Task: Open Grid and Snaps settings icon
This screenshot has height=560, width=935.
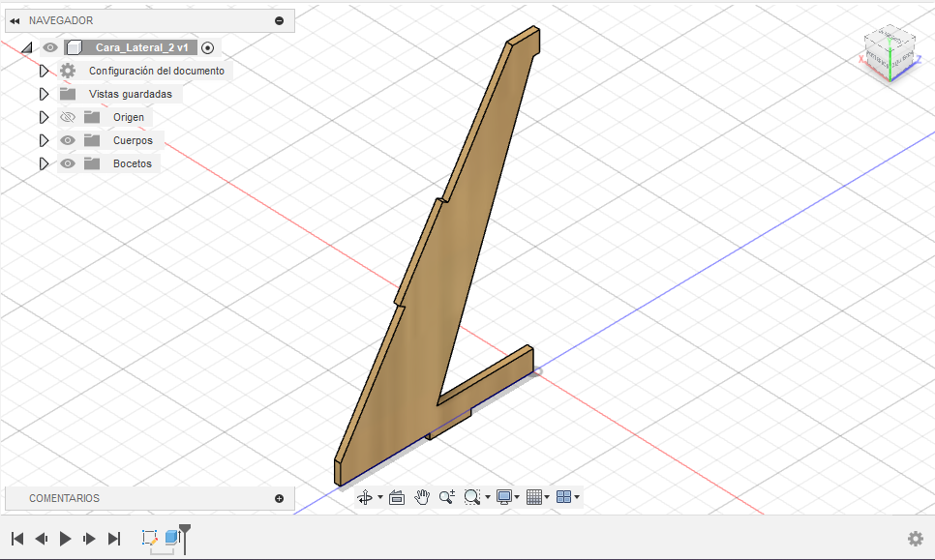Action: coord(534,497)
